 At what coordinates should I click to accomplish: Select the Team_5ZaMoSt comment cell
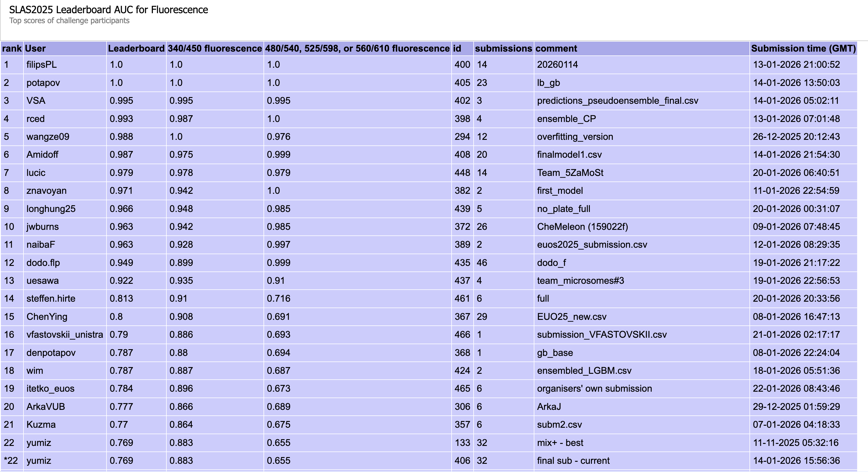click(570, 173)
